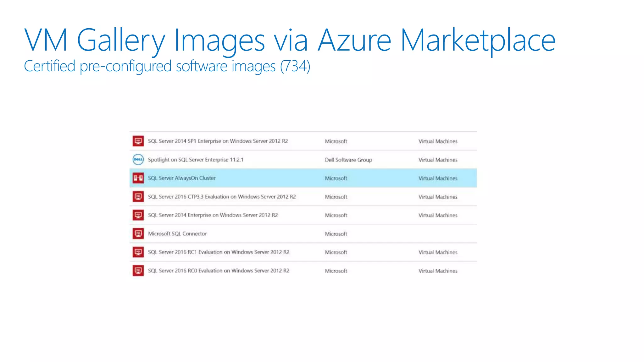
Task: Select SQL Server 2016 RC0 Evaluation title
Action: pyautogui.click(x=218, y=271)
